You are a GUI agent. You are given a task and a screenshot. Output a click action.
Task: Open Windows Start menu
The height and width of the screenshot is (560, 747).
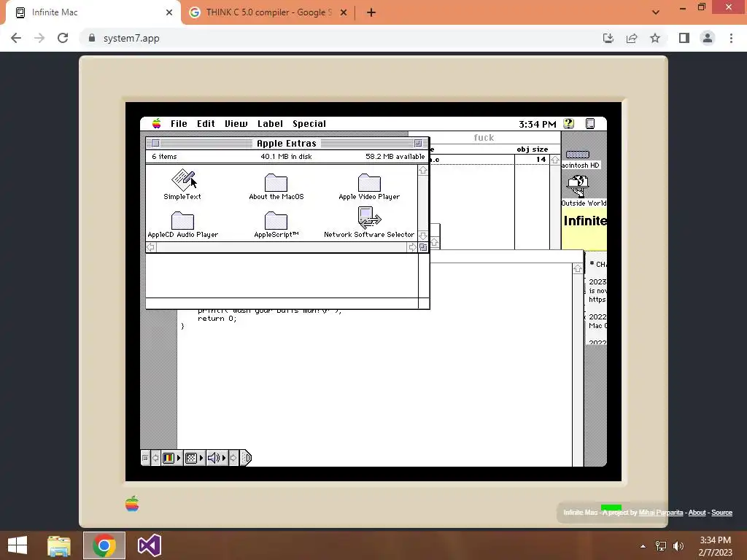click(18, 545)
